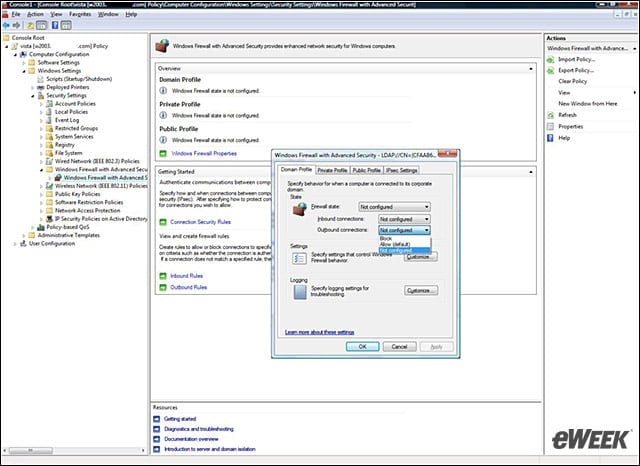Open the Windows Firewall Properties link
The image size is (640, 466).
click(204, 153)
